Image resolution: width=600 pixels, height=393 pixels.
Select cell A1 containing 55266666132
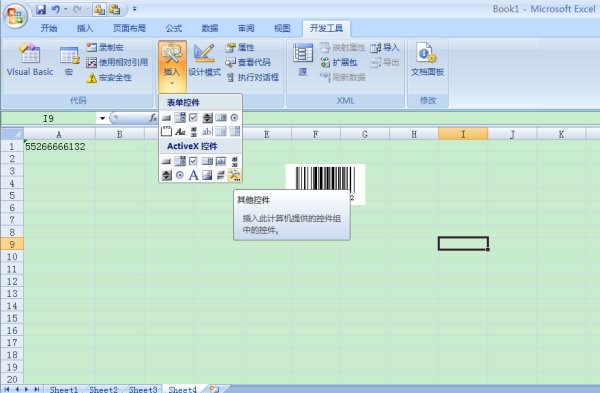pos(59,146)
